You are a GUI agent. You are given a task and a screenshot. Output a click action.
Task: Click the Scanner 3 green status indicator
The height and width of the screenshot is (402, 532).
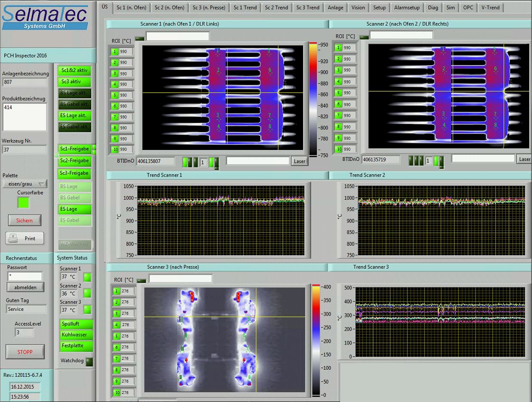[x=87, y=309]
